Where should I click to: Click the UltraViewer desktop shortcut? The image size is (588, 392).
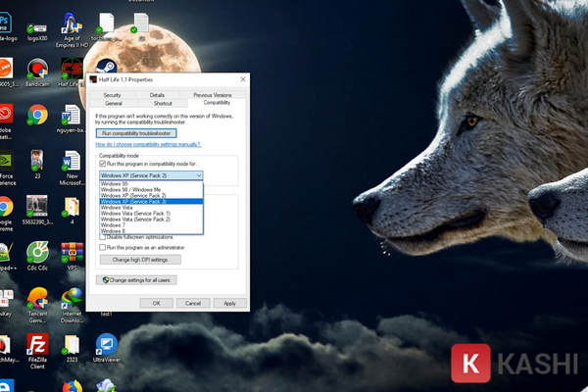click(x=105, y=345)
